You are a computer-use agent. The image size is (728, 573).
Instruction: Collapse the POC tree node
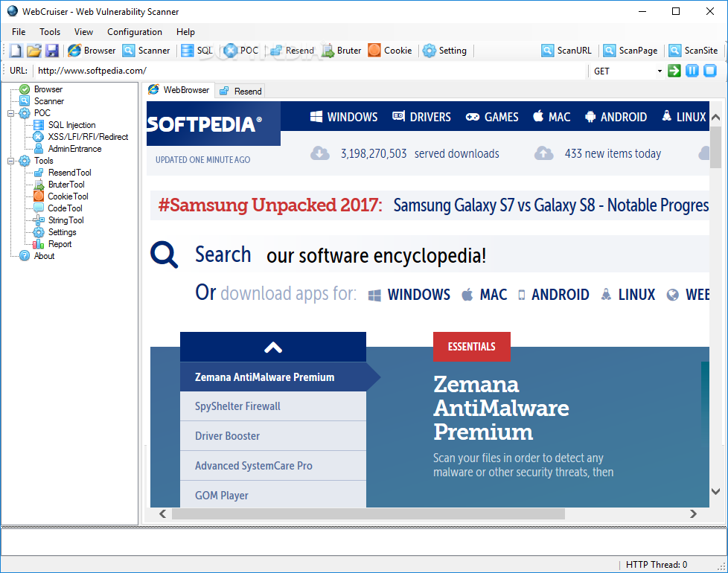[10, 113]
